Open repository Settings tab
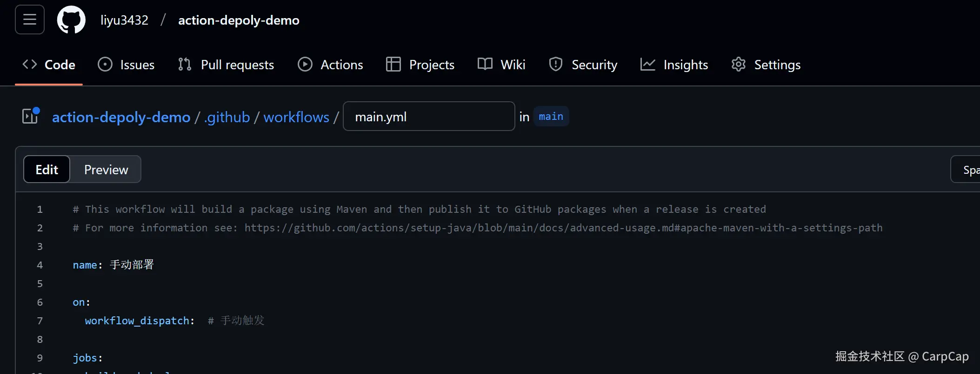Viewport: 980px width, 374px height. [x=766, y=65]
